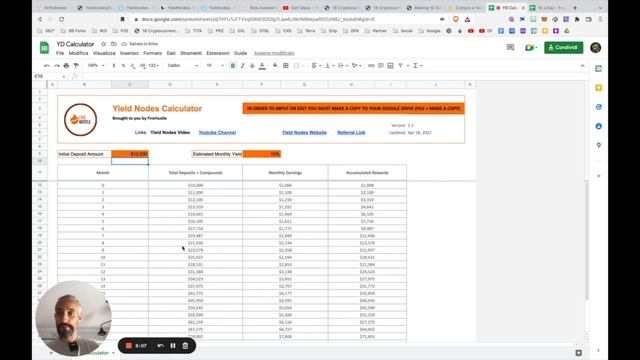Image resolution: width=640 pixels, height=360 pixels.
Task: Open the functions sigma dropdown
Action: click(417, 66)
